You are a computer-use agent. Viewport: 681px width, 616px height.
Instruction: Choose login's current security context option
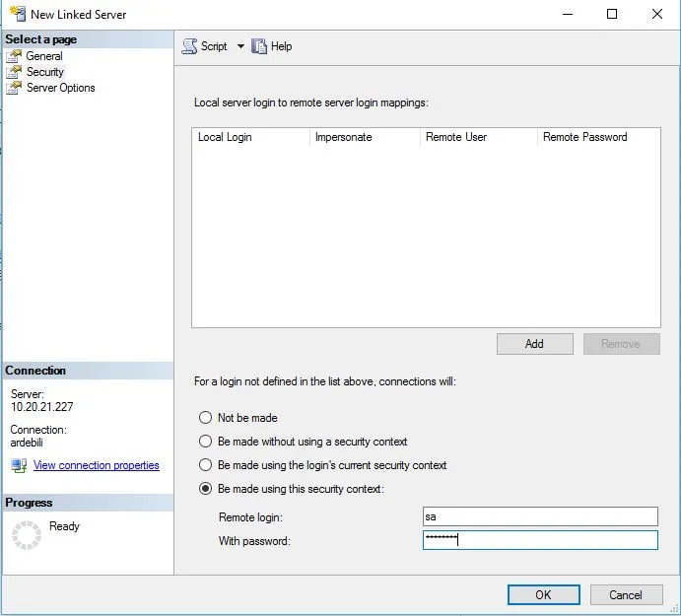click(x=205, y=465)
